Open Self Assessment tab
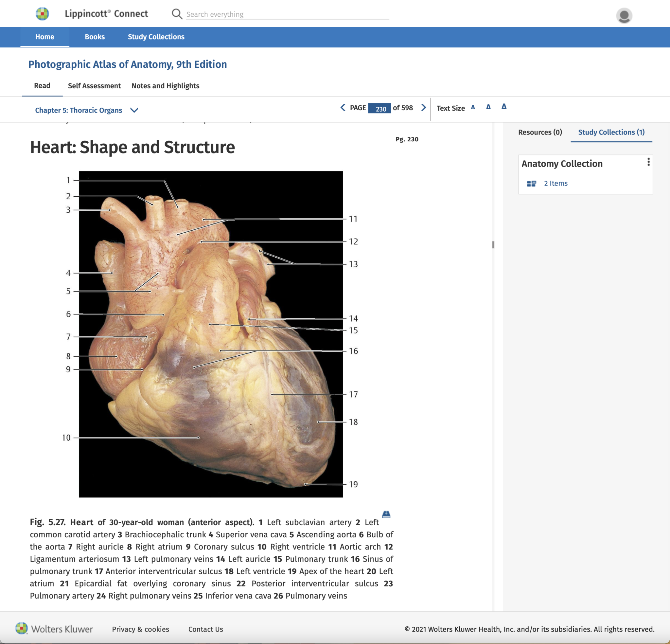 tap(94, 86)
